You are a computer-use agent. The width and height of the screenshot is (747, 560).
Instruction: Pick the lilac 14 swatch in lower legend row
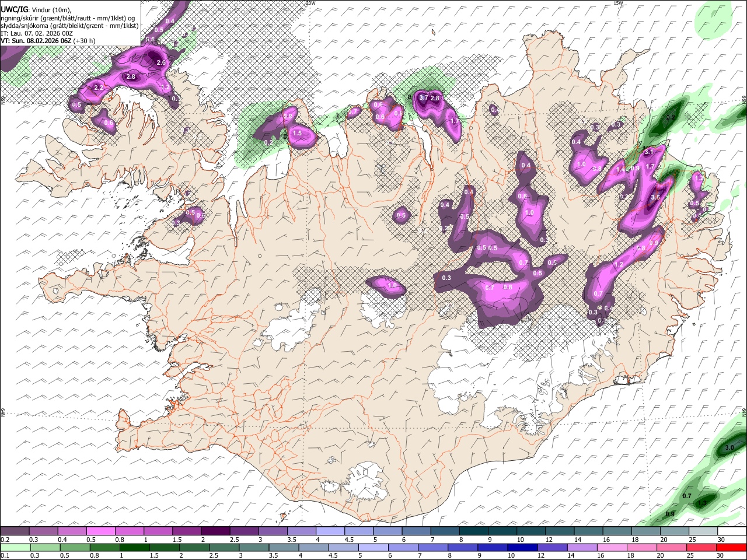pos(582,547)
